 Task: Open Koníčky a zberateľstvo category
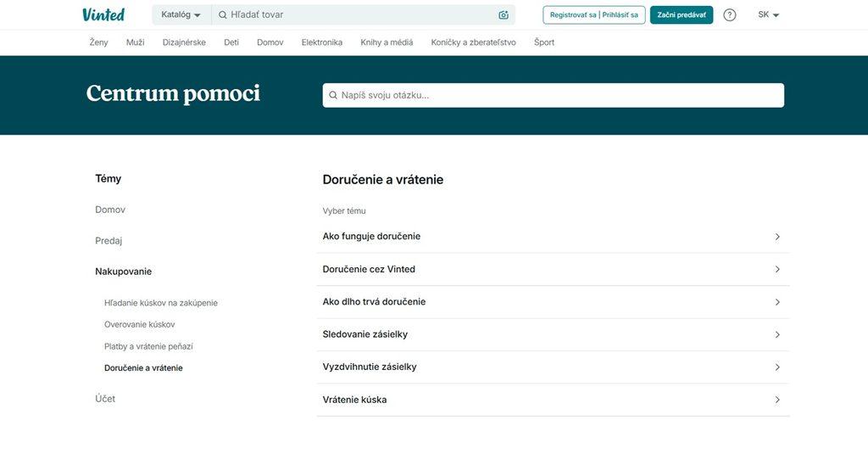(473, 42)
